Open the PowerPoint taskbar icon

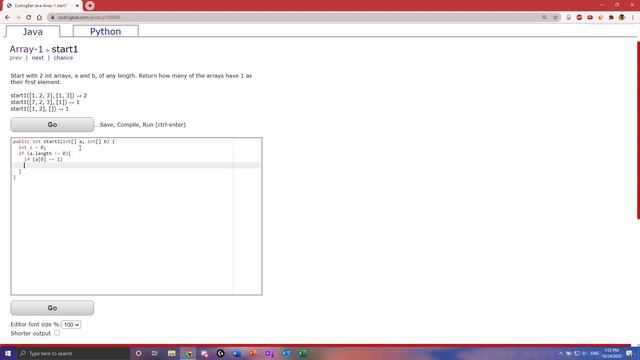point(253,353)
